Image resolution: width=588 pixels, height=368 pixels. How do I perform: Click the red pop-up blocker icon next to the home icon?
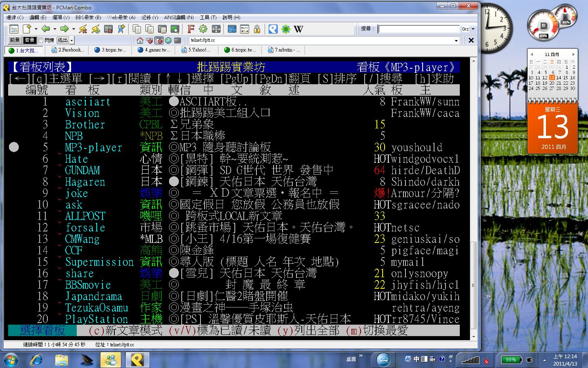[149, 40]
